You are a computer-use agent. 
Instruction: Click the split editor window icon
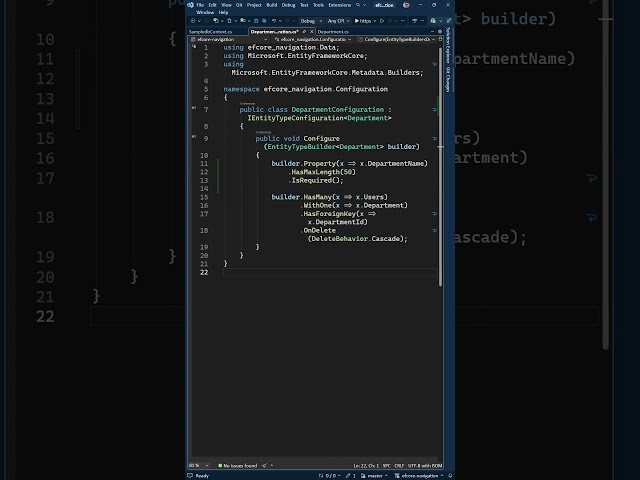point(440,39)
